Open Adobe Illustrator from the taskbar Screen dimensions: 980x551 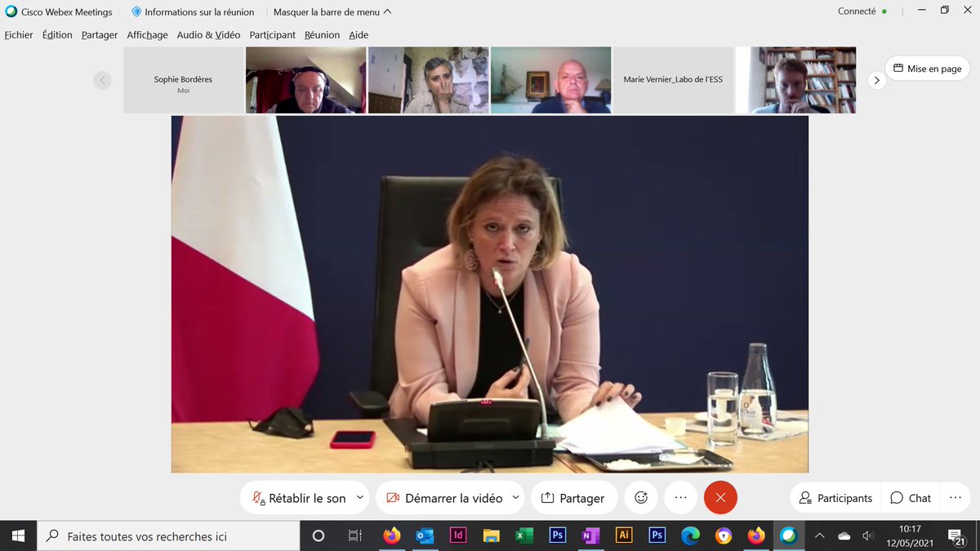coord(623,536)
